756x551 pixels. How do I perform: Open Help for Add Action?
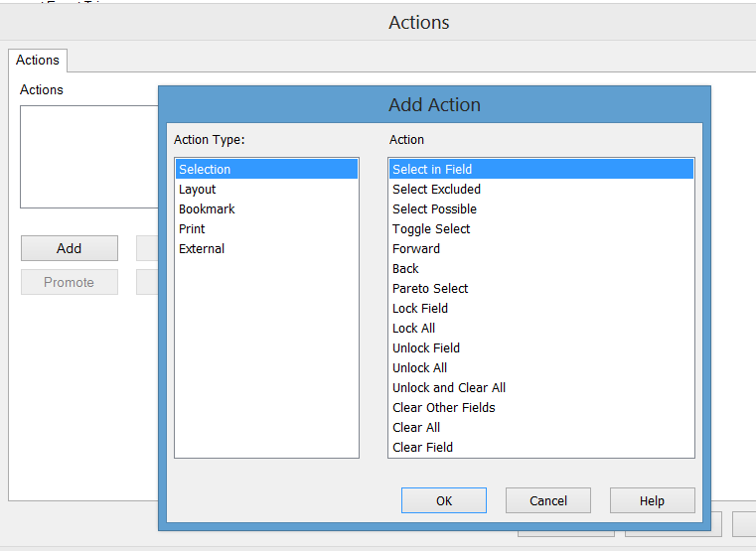coord(652,500)
